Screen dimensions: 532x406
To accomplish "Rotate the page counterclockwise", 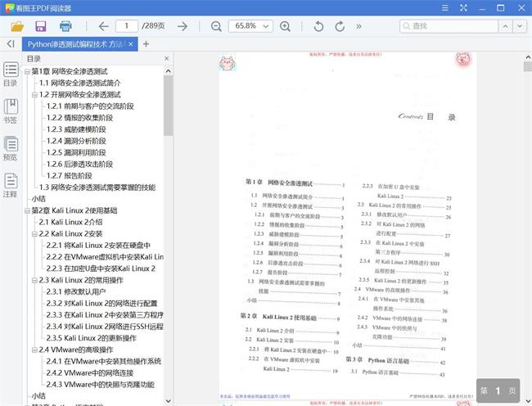I will pyautogui.click(x=318, y=26).
